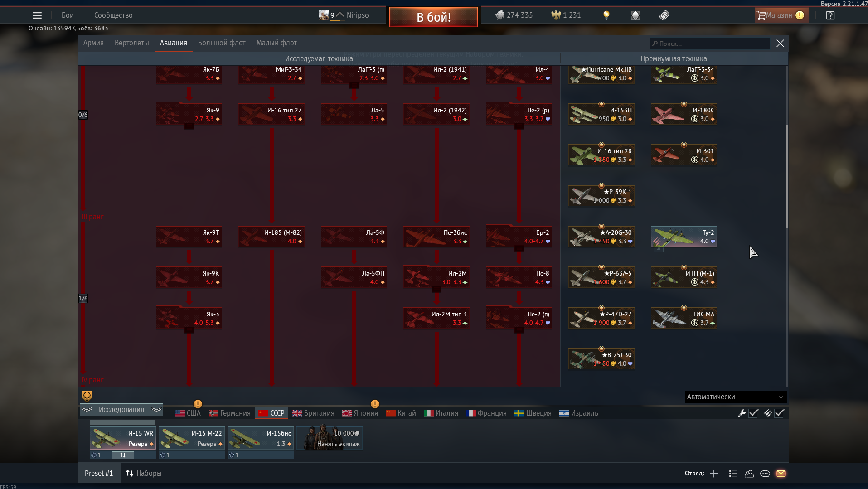Image resolution: width=868 pixels, height=489 pixels.
Task: Select the И-15 WR crew slot
Action: click(x=123, y=438)
